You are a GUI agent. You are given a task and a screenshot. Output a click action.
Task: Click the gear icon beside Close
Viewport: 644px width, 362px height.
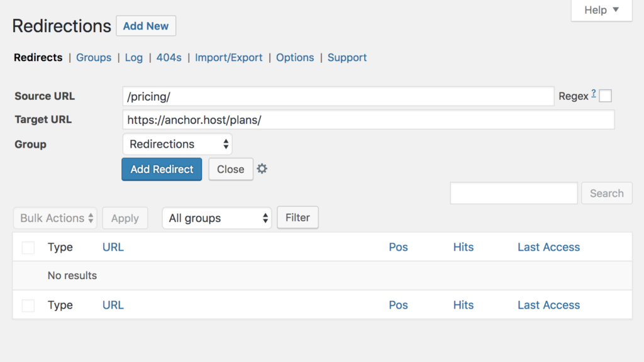click(262, 169)
